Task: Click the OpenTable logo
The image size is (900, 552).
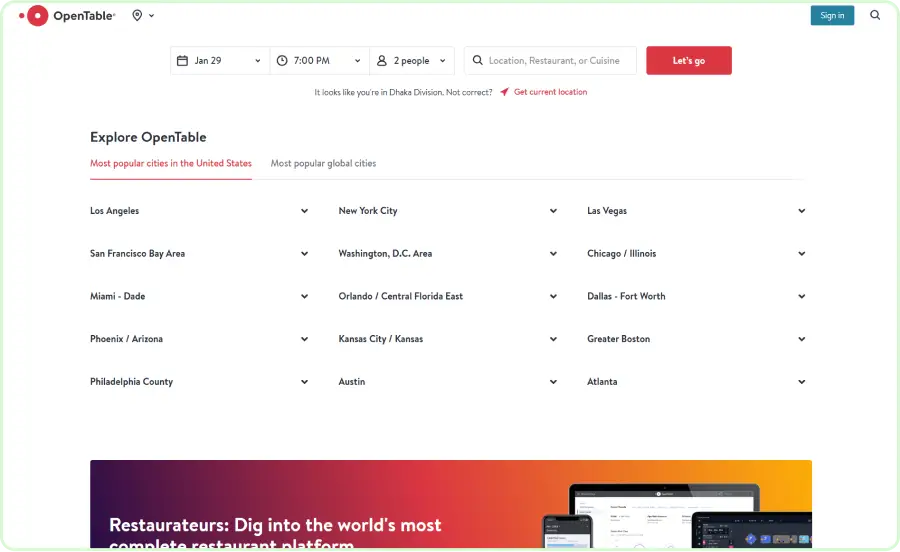Action: pos(67,15)
